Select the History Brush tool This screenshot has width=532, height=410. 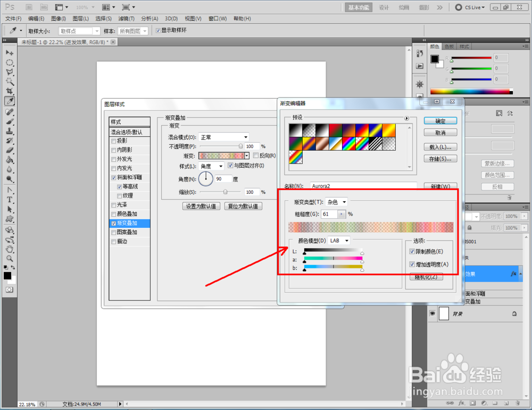pos(10,141)
